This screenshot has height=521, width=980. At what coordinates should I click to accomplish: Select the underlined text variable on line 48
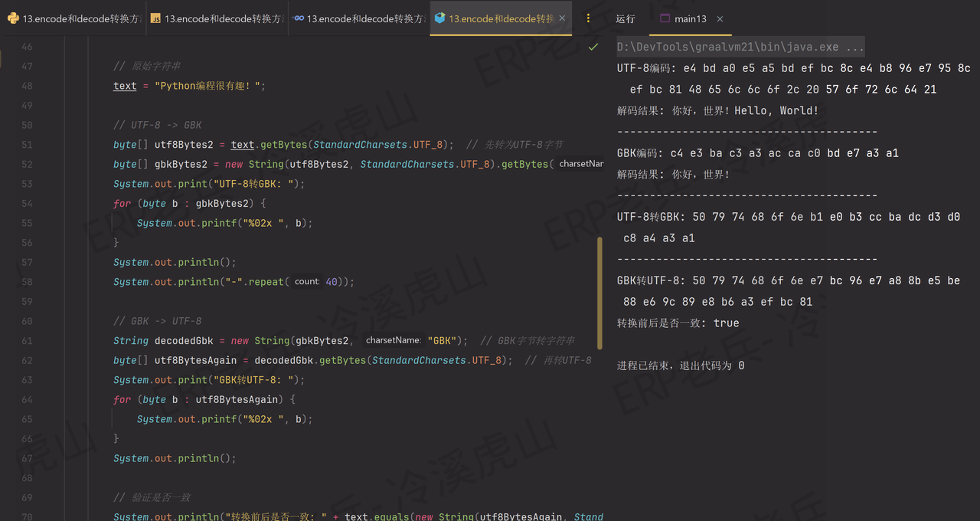124,85
